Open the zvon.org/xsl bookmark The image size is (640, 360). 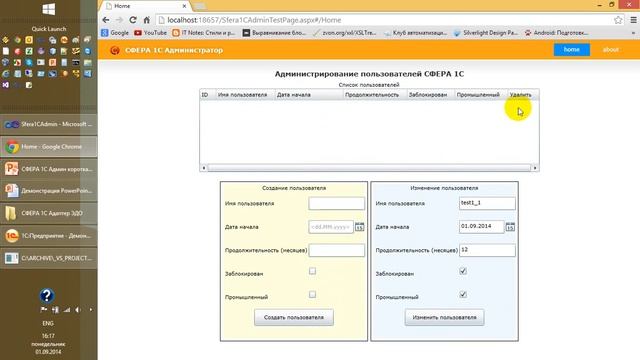coord(344,33)
